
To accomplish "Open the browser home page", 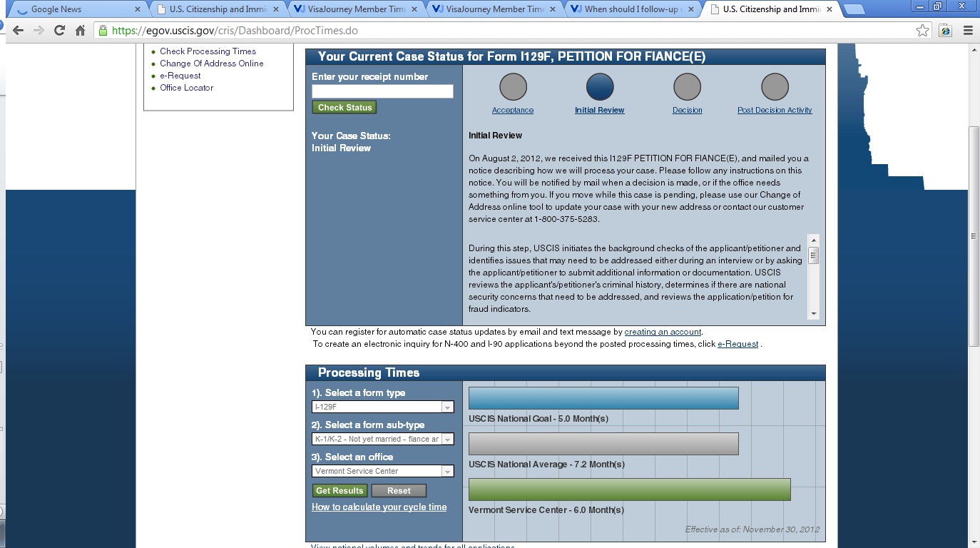I will click(x=81, y=31).
